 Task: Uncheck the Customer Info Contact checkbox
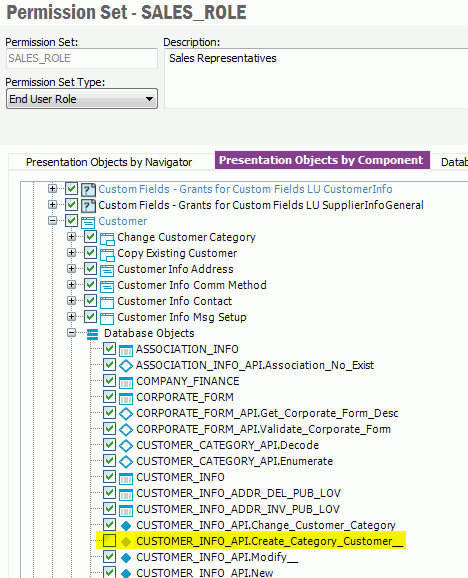90,301
